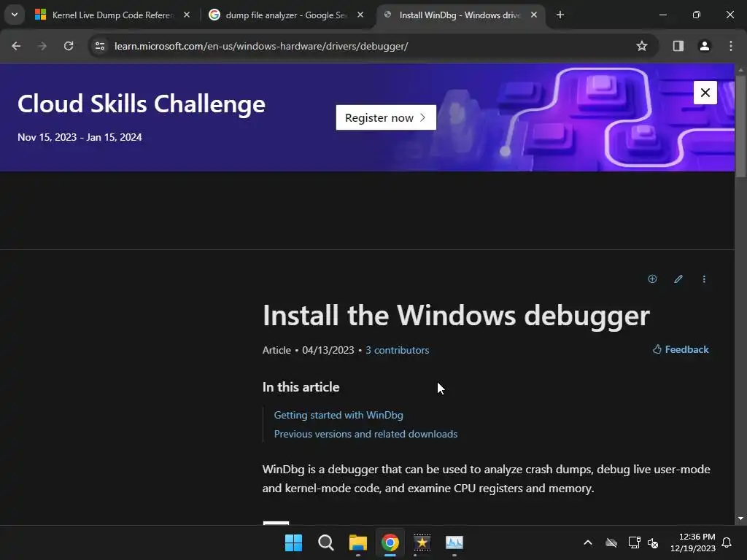Screen dimensions: 747x560
Task: Close the Kernel Live Dump tab
Action: click(x=187, y=15)
